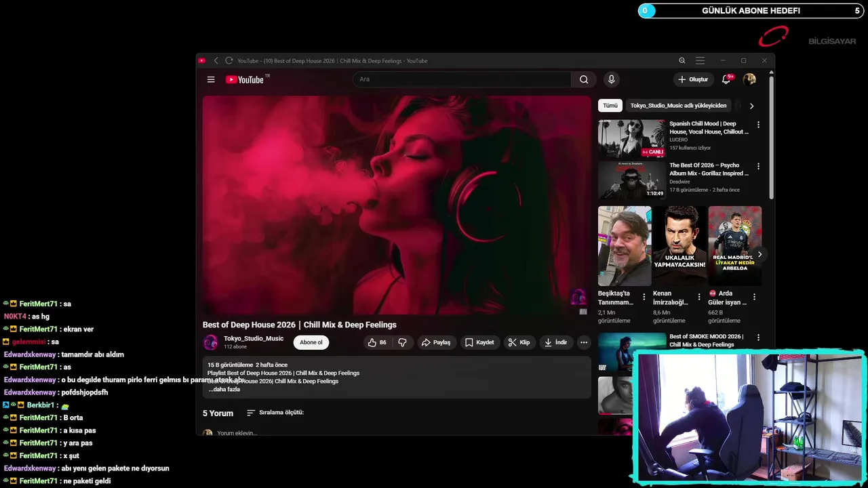
Task: Click Tokyo_Studio_Music channel name
Action: pos(254,338)
